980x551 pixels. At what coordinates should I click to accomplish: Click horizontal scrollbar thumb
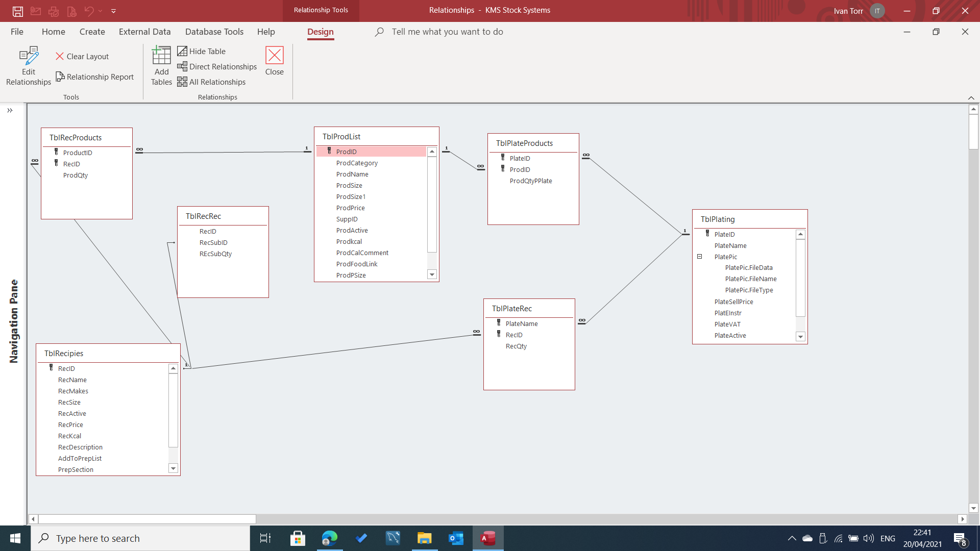[x=147, y=519]
